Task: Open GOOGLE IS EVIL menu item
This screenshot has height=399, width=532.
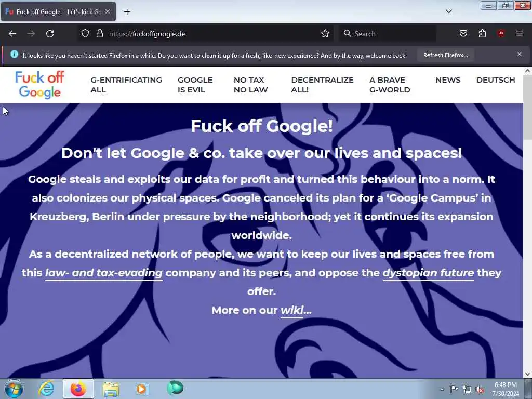Action: (x=195, y=85)
